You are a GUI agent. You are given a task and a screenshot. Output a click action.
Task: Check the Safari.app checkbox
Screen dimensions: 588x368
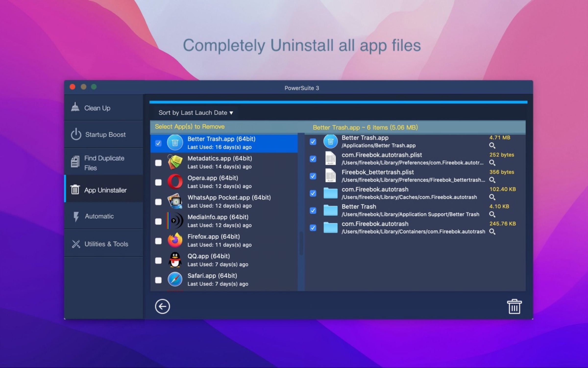pos(158,280)
